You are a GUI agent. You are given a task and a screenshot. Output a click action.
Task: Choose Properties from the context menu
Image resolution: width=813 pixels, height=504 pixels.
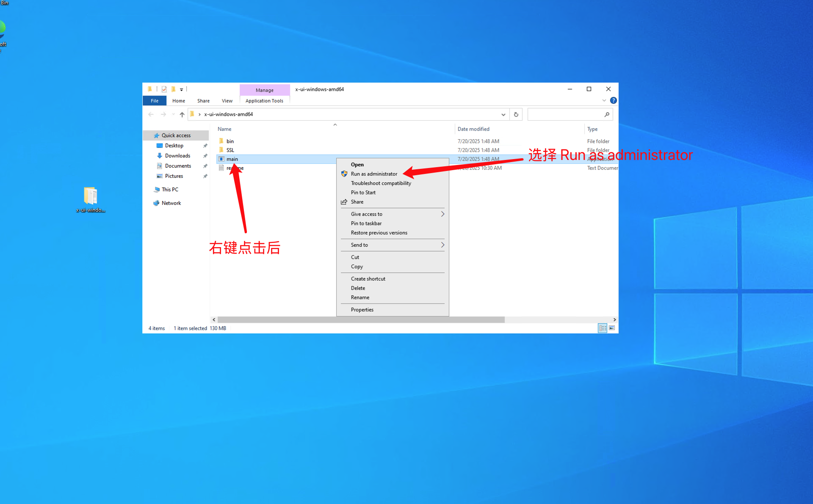[362, 310]
